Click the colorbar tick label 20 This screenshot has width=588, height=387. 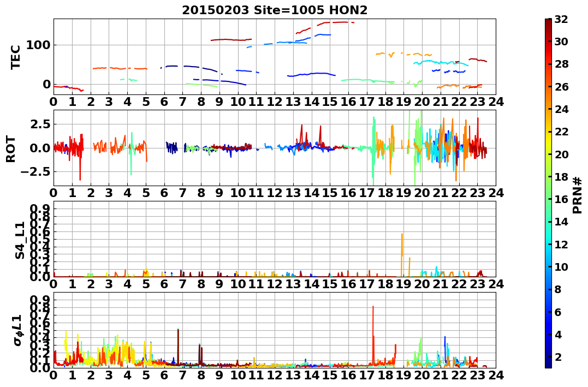[561, 154]
